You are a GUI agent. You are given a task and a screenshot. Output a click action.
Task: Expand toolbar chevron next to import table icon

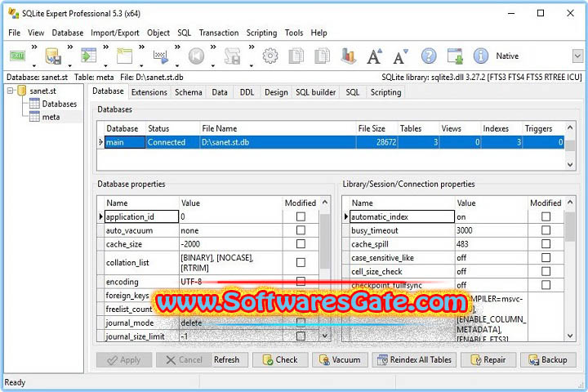[105, 47]
